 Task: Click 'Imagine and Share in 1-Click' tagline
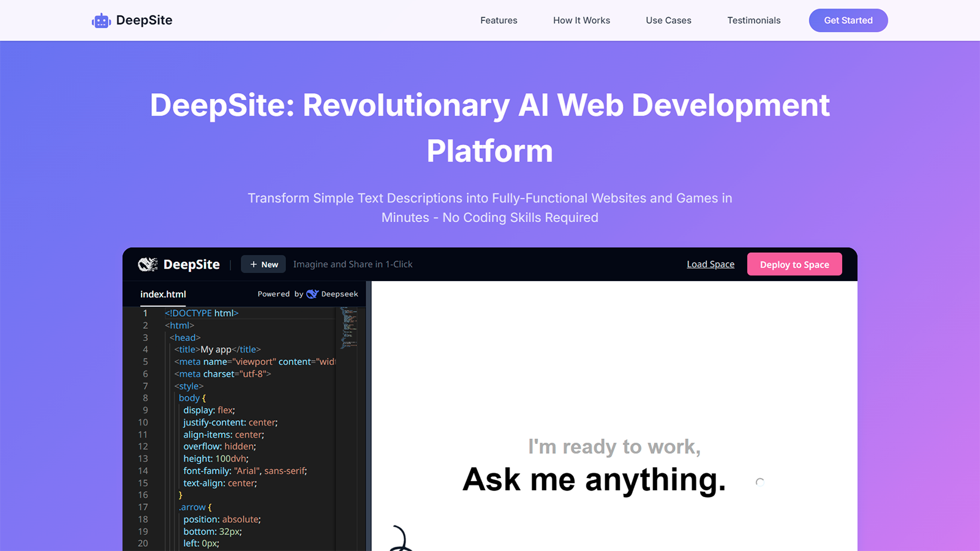coord(353,264)
